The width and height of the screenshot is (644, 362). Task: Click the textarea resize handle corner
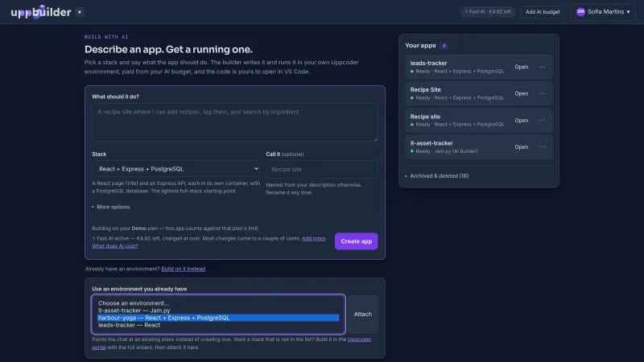[375, 138]
